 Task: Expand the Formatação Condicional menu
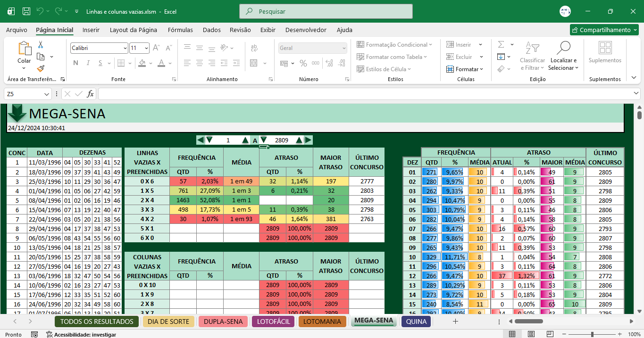point(394,45)
